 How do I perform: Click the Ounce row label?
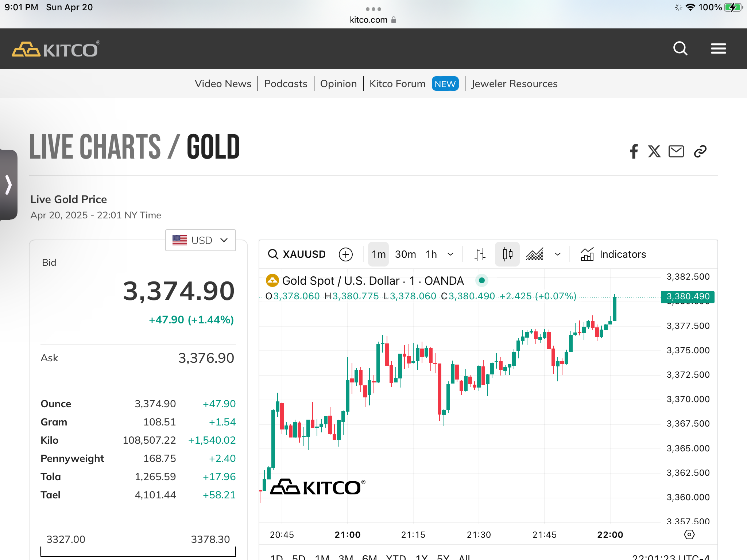(56, 404)
